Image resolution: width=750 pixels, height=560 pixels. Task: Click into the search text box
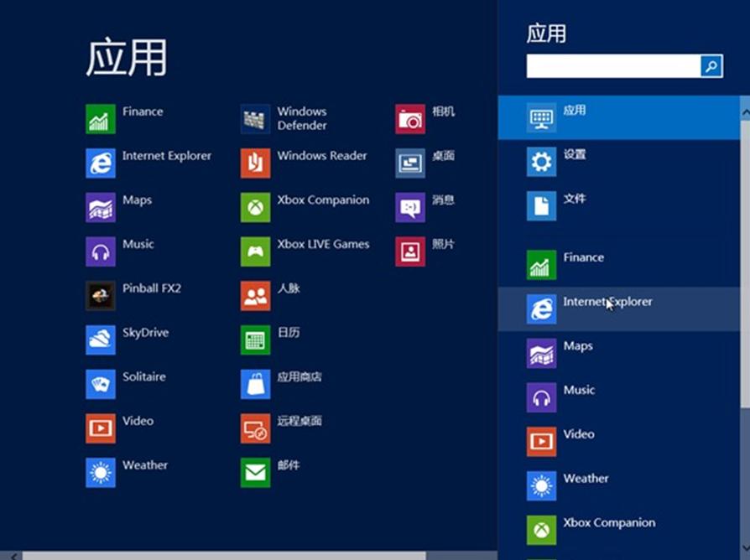coord(614,66)
